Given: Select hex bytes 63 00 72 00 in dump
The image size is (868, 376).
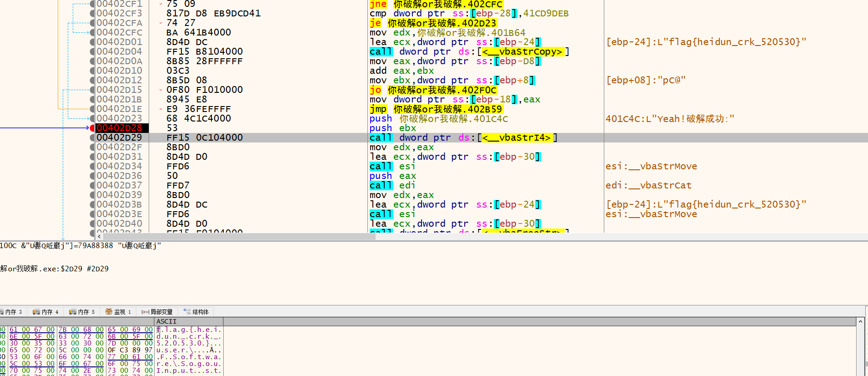Looking at the screenshot, I should (x=81, y=336).
